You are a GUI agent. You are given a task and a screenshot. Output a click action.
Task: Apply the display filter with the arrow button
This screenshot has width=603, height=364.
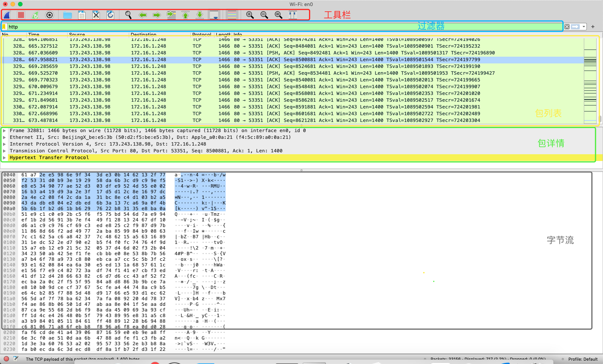pos(575,27)
